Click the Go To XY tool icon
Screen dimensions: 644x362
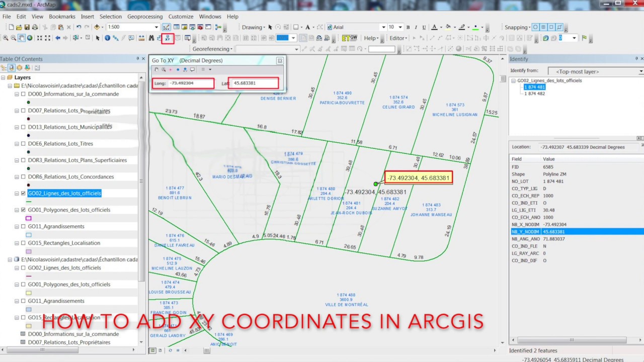point(167,38)
